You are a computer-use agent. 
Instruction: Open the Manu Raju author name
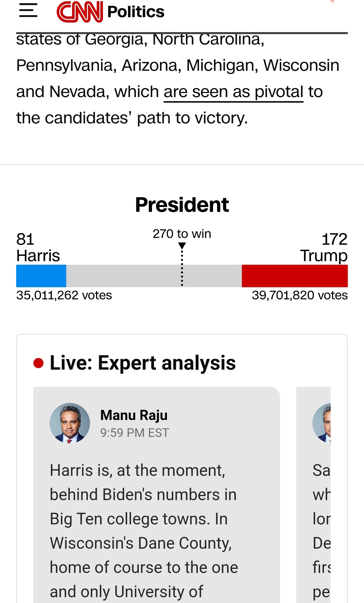click(134, 415)
